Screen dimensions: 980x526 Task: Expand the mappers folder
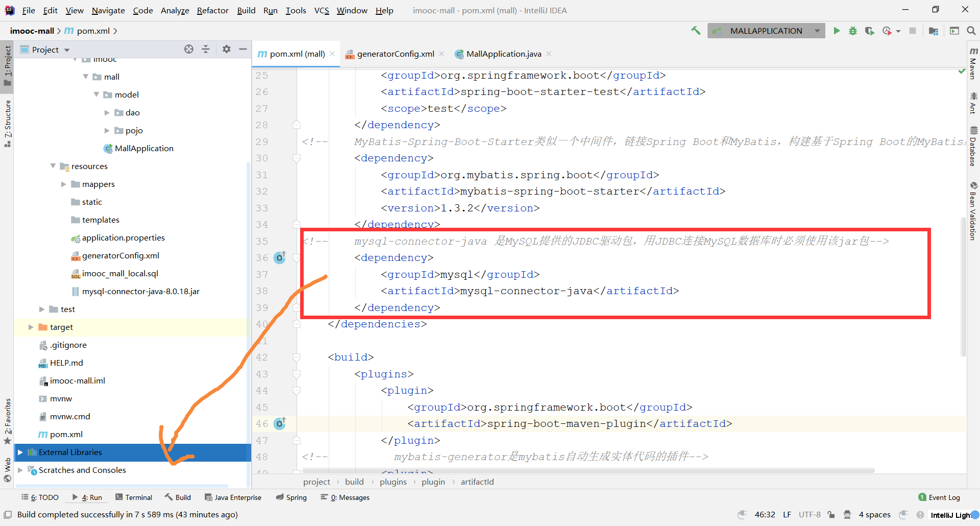click(x=63, y=184)
